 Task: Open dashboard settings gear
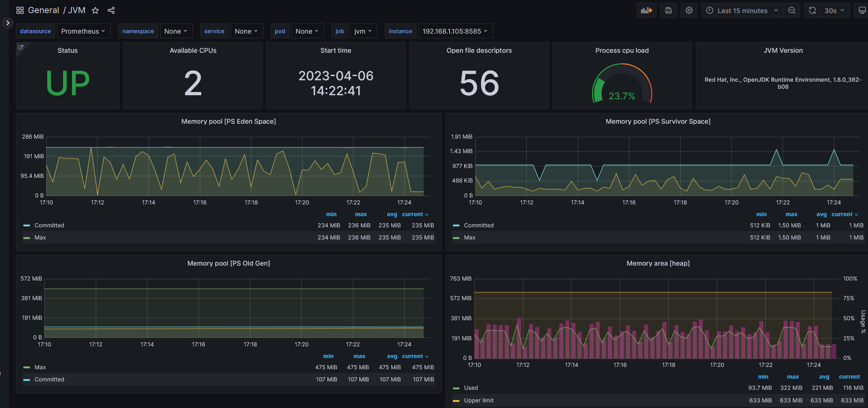(689, 10)
